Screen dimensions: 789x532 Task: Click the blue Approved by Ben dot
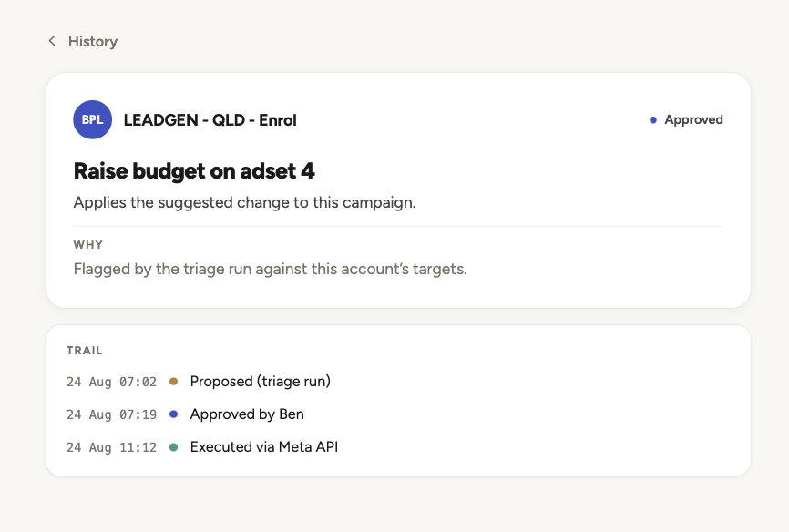coord(174,414)
